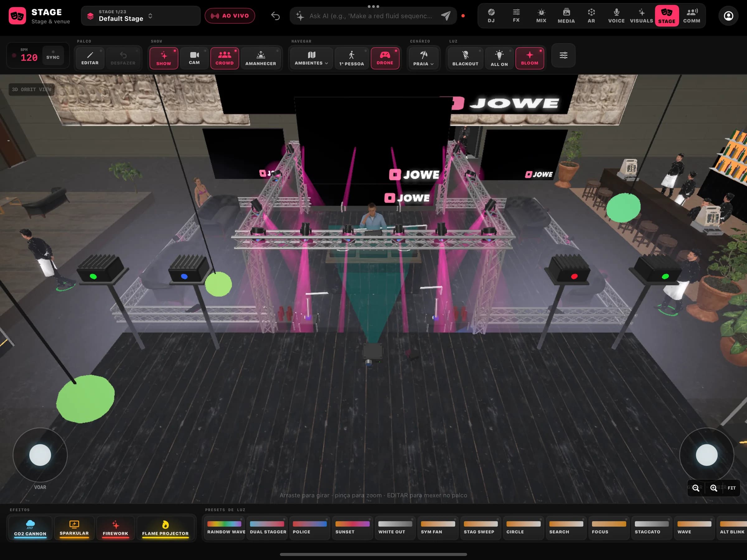Zoom out the 3D view
Image resolution: width=747 pixels, height=560 pixels.
pyautogui.click(x=696, y=488)
